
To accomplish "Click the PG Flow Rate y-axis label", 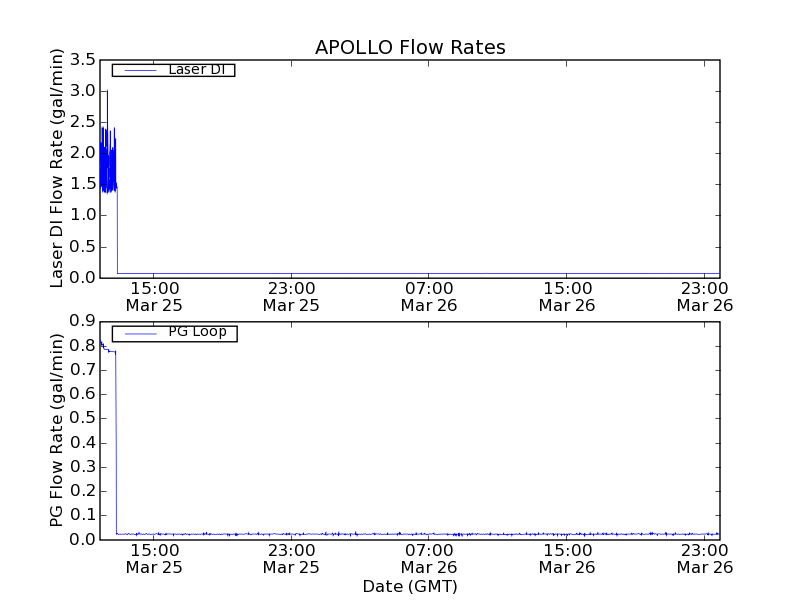I will 58,430.
